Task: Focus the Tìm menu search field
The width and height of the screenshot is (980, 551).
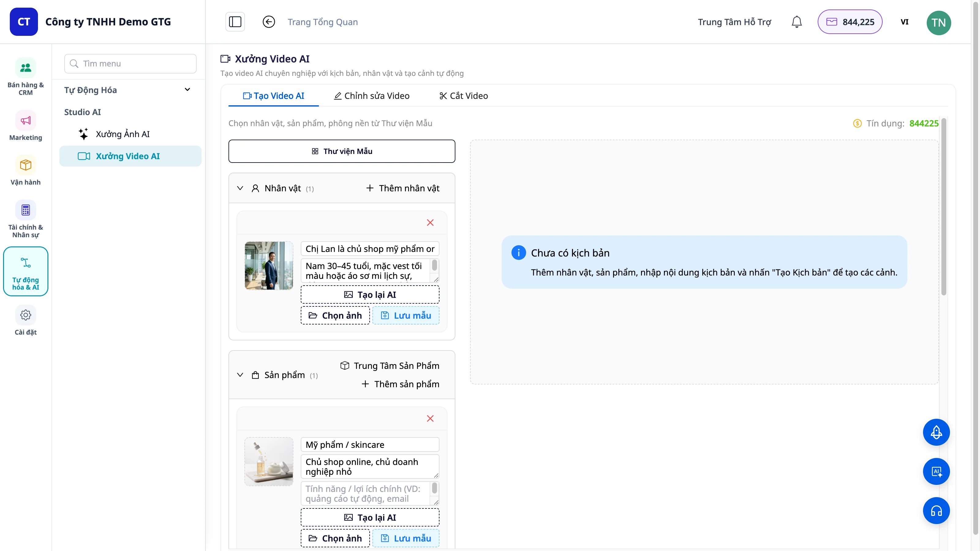Action: [130, 63]
